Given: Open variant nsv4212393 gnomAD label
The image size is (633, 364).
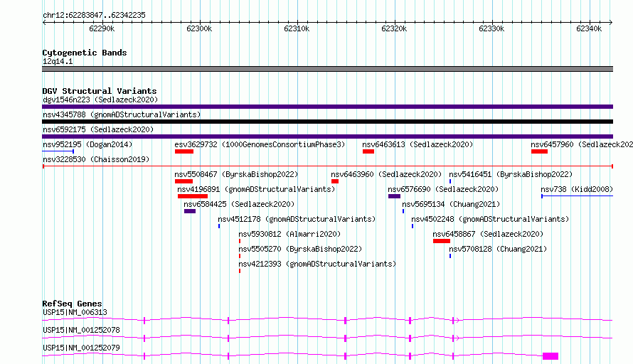Looking at the screenshot, I should (317, 264).
